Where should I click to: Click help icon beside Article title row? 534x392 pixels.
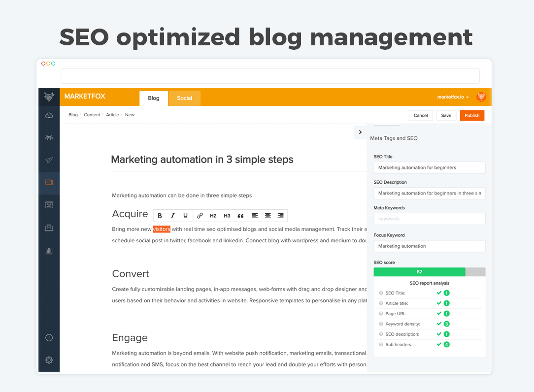[381, 303]
